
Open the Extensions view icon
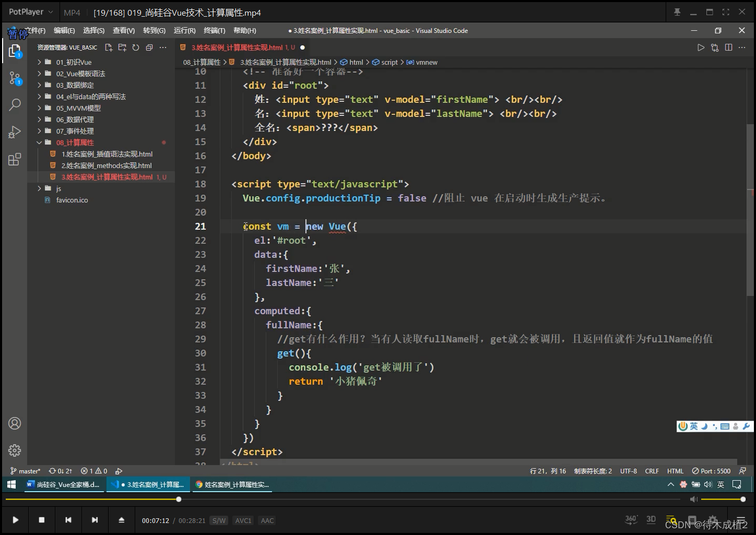(x=15, y=159)
